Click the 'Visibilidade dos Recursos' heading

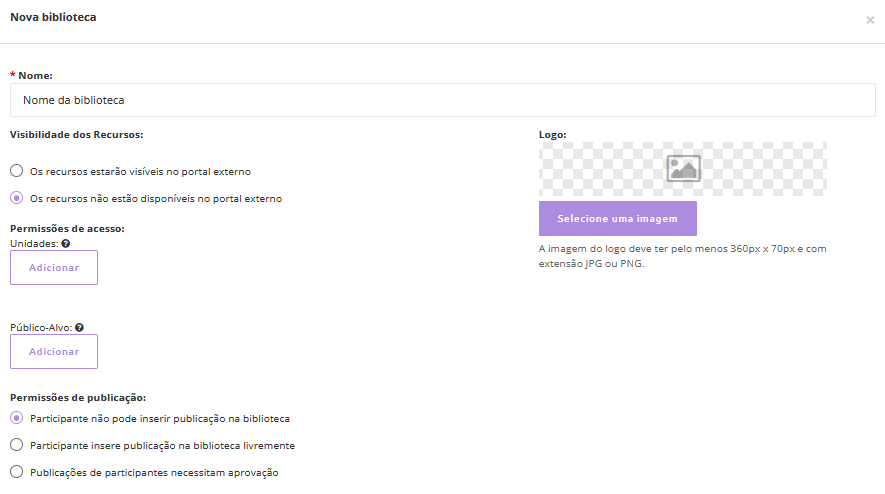point(77,134)
